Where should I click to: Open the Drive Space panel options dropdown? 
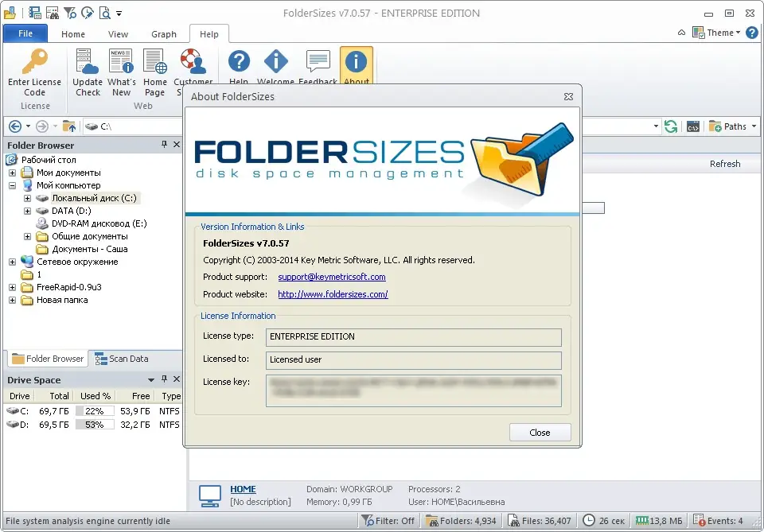tap(151, 379)
